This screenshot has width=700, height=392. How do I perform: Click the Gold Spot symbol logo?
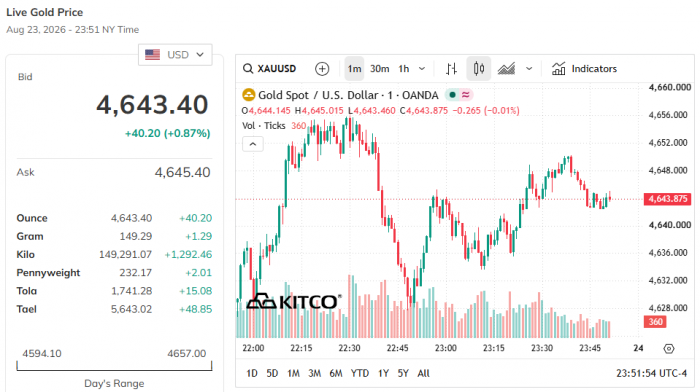click(x=248, y=95)
